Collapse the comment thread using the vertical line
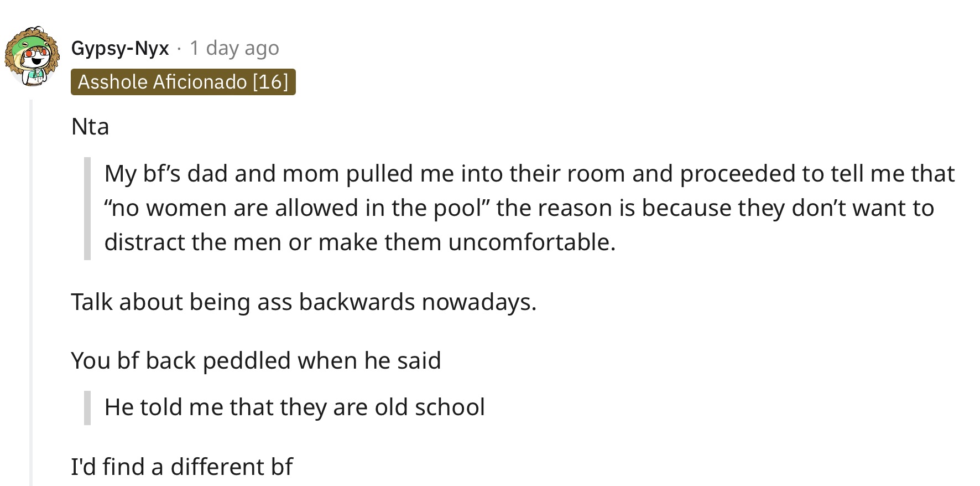This screenshot has width=980, height=486. pyautogui.click(x=32, y=292)
